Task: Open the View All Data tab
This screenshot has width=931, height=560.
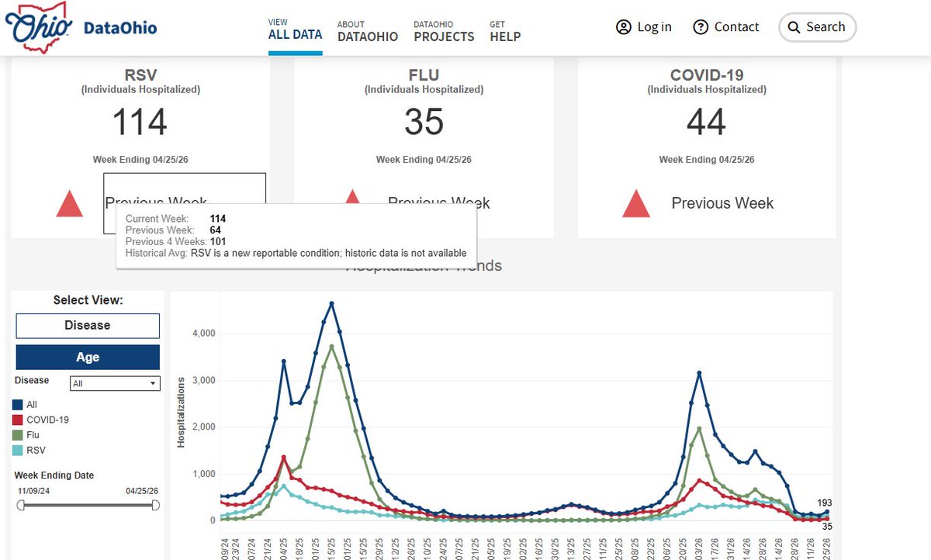Action: (x=295, y=29)
